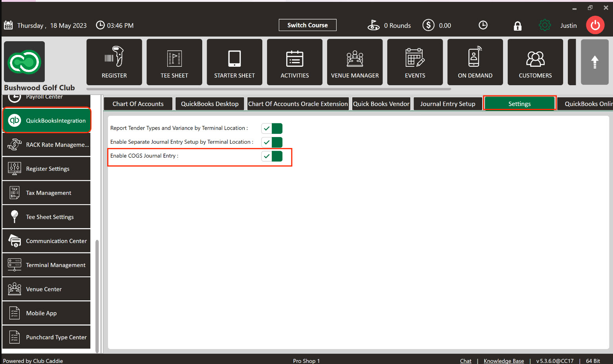Open the Events module

coord(415,62)
